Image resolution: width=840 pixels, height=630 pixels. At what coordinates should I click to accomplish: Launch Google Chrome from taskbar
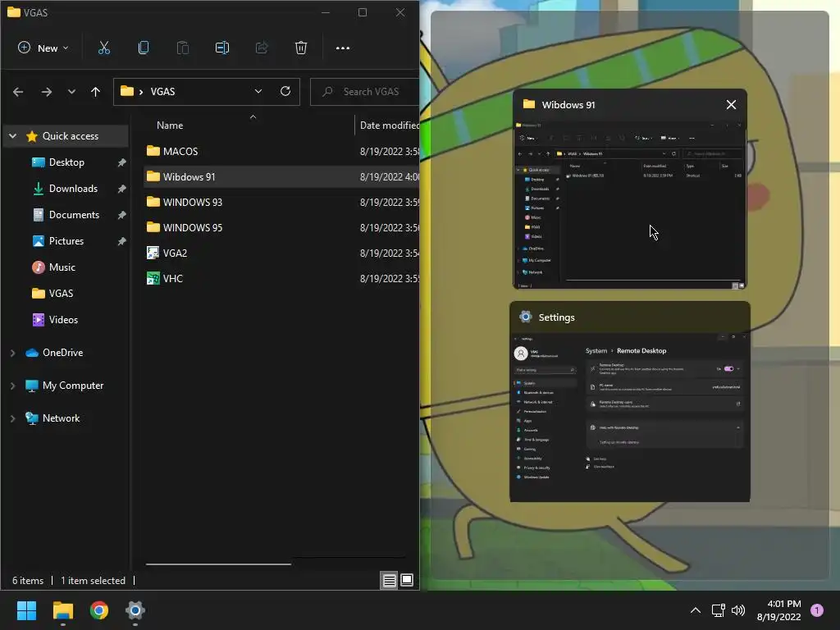coord(99,610)
